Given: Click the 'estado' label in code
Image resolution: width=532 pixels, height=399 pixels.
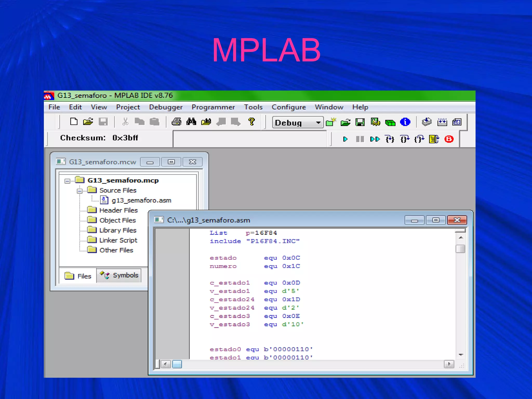Looking at the screenshot, I should 223,258.
